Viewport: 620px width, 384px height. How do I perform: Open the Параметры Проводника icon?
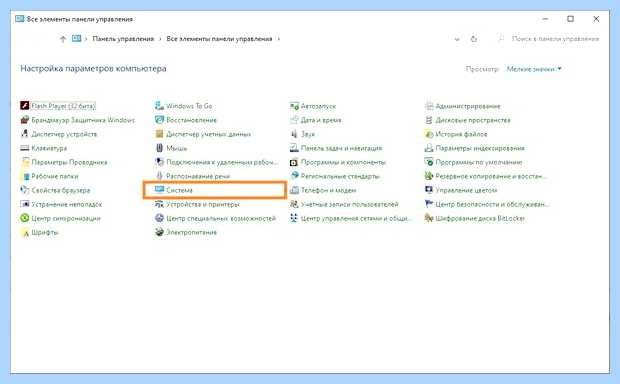click(25, 162)
